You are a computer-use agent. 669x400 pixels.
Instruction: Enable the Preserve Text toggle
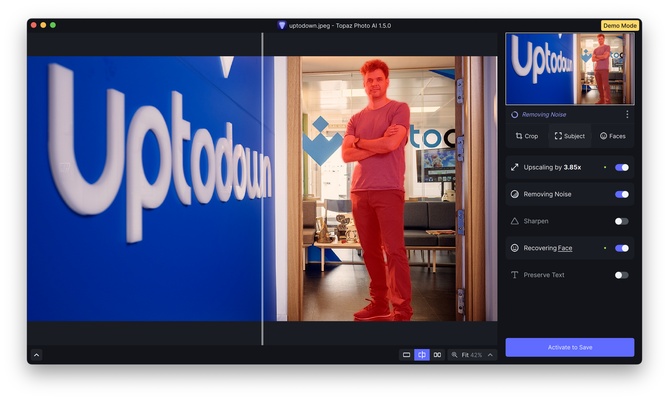(x=621, y=275)
